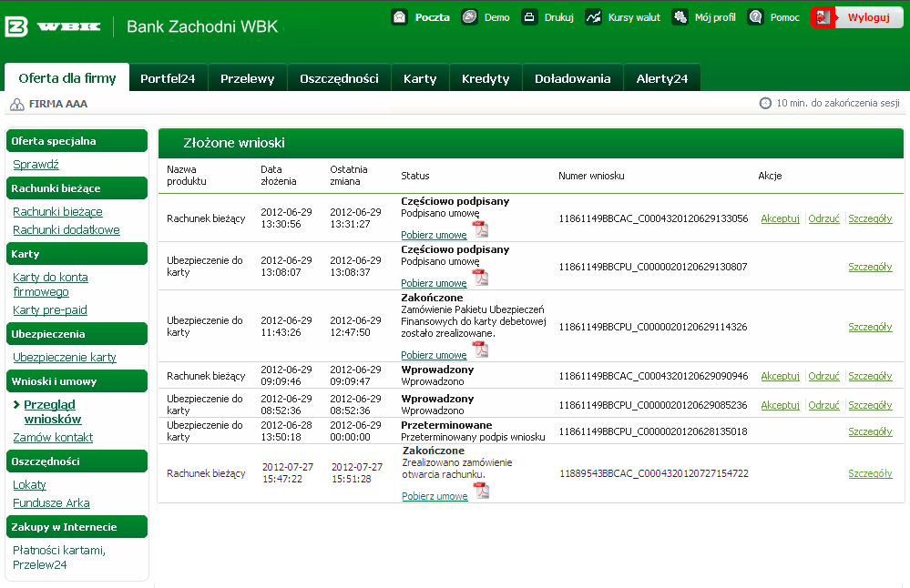
Task: Click the session timer clock icon
Action: click(765, 103)
